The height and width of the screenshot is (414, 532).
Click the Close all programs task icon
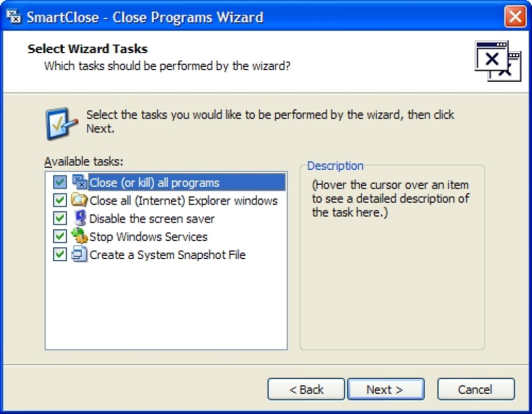pyautogui.click(x=80, y=182)
